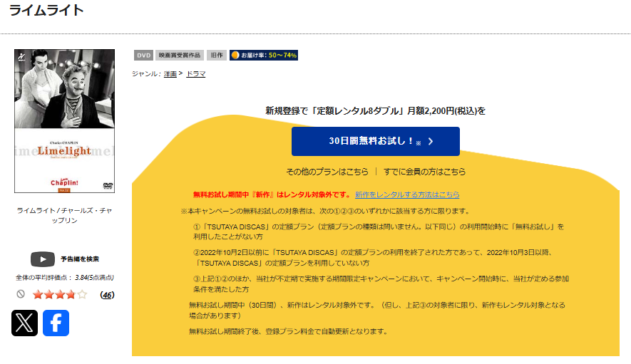Open the 46 reviews count link
Screen dimensions: 631x364
tap(107, 295)
